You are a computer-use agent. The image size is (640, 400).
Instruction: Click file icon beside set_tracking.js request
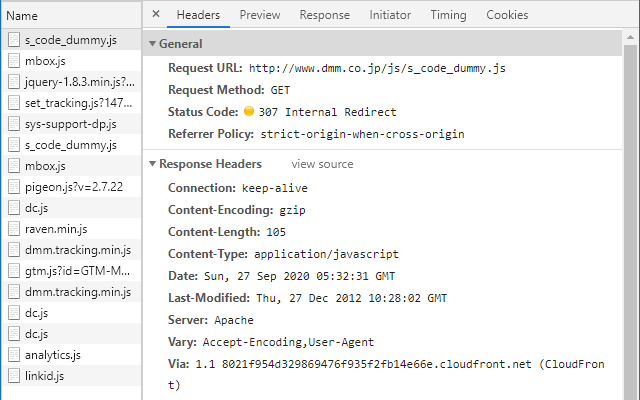[x=14, y=103]
